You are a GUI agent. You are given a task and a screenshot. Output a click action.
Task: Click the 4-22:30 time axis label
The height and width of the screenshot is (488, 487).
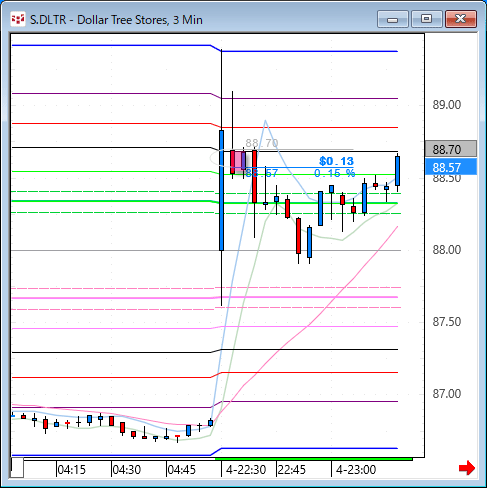pyautogui.click(x=246, y=470)
